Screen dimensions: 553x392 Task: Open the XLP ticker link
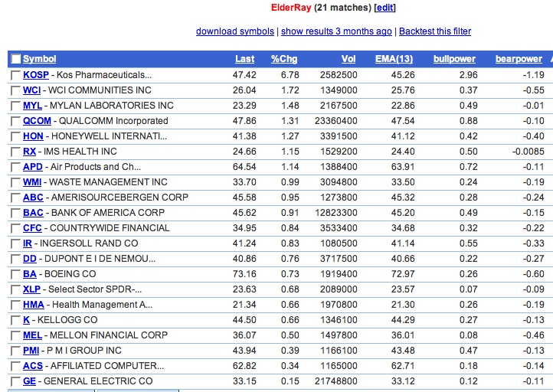(x=31, y=289)
